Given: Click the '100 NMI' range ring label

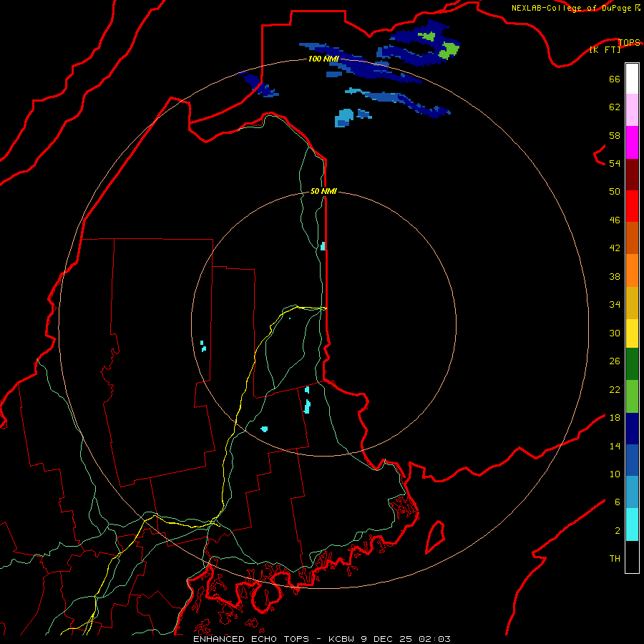Looking at the screenshot, I should point(323,59).
